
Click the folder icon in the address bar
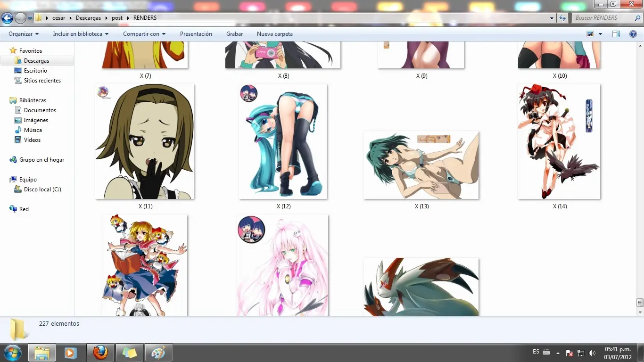tap(38, 18)
